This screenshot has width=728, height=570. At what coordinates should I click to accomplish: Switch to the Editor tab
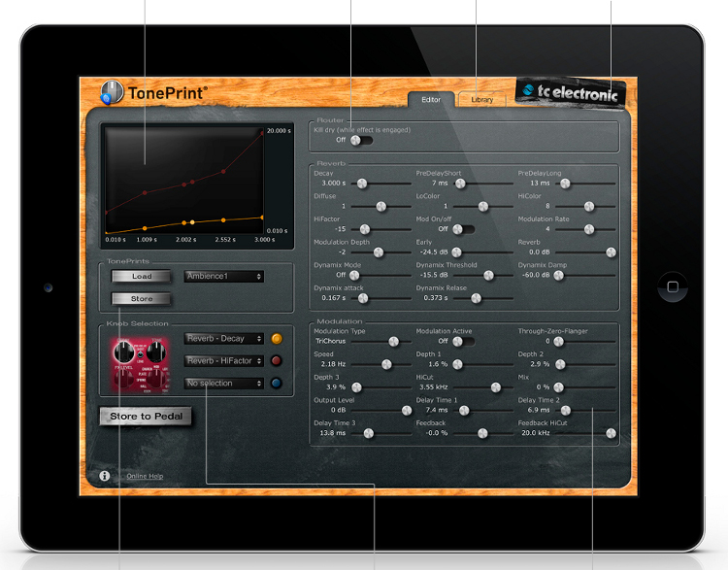[431, 99]
